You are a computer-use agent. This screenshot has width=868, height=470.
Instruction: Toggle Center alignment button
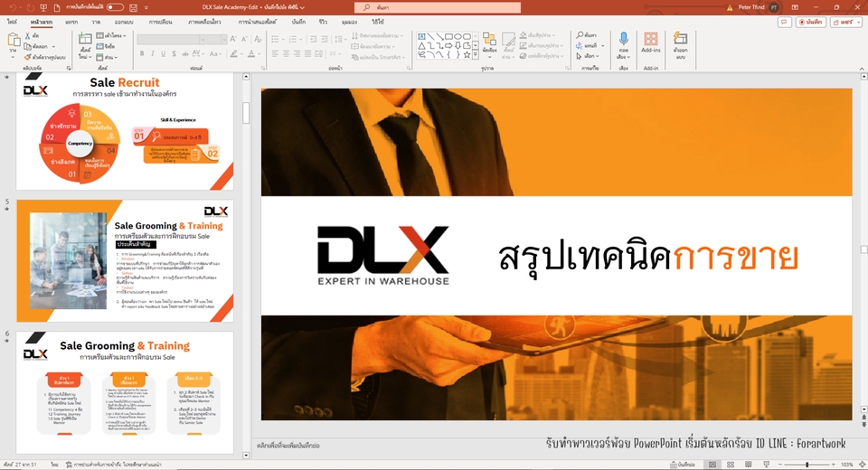pyautogui.click(x=287, y=53)
